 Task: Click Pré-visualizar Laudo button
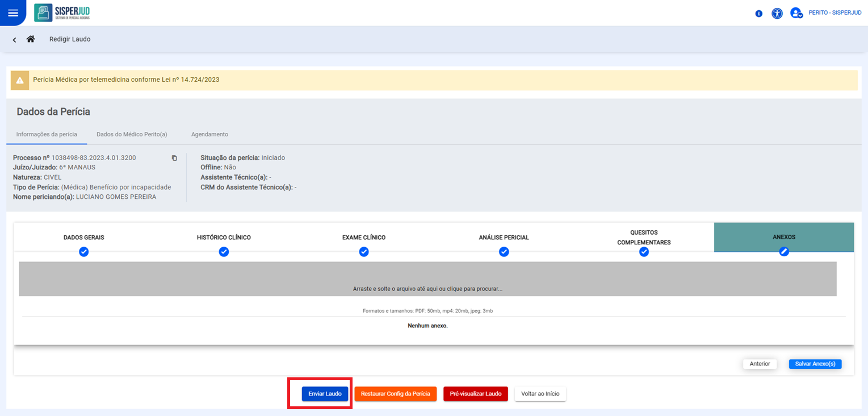coord(475,394)
